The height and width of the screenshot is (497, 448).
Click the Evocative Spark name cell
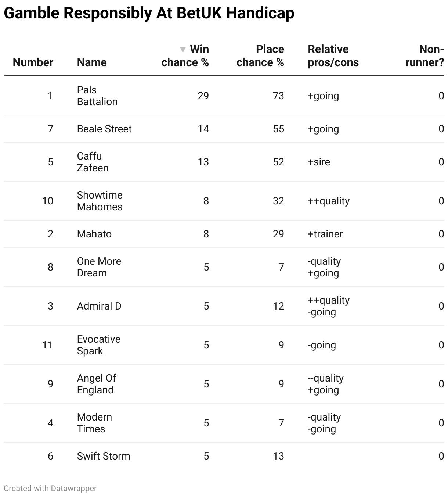pos(98,345)
